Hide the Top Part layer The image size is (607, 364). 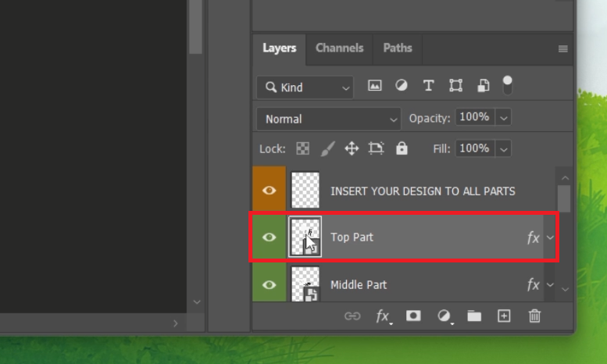pos(269,237)
